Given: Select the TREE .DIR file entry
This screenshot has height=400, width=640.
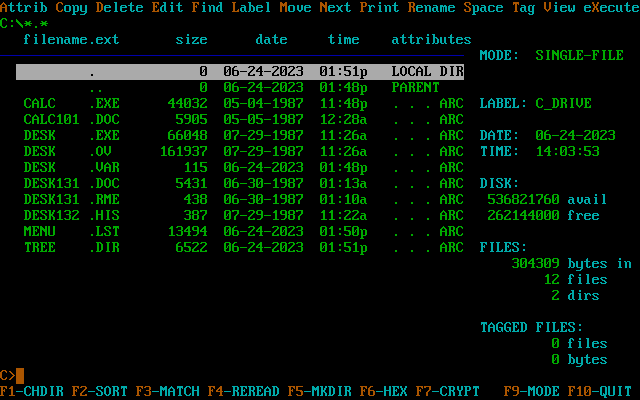Looking at the screenshot, I should tap(240, 247).
